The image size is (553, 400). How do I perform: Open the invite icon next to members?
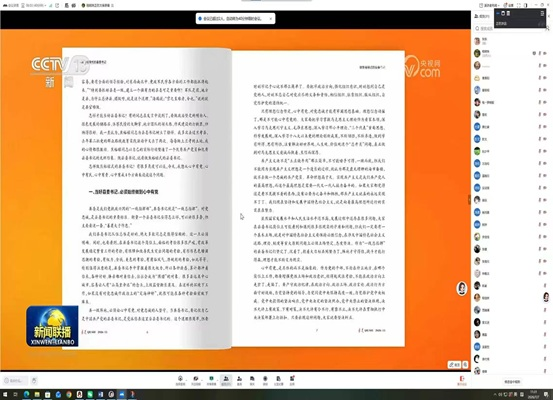pos(239,378)
